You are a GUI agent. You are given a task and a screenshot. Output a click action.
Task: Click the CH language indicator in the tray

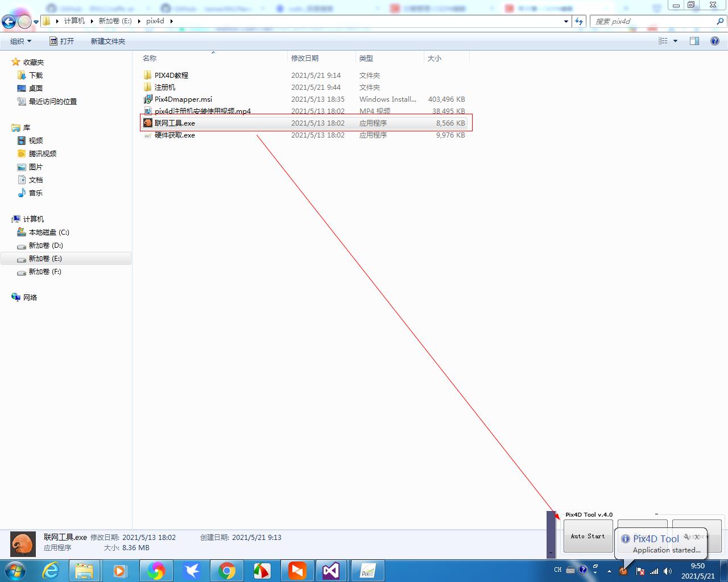pyautogui.click(x=558, y=570)
